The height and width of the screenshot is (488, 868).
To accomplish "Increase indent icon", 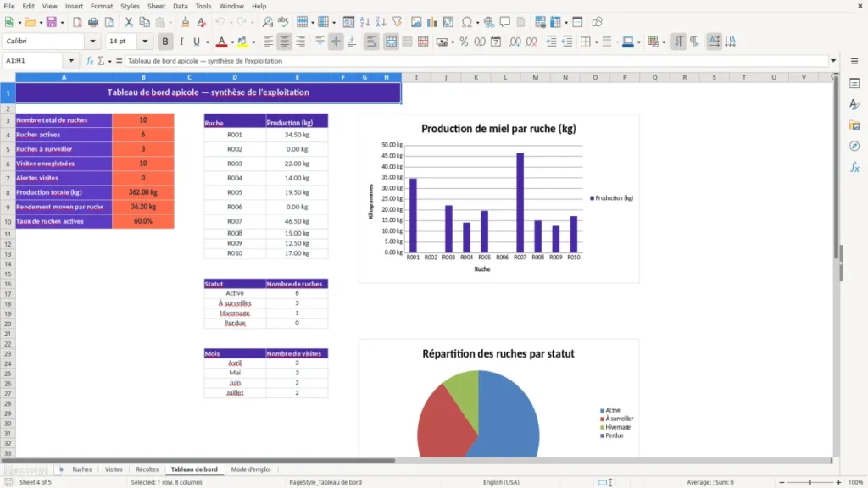I will pyautogui.click(x=551, y=42).
